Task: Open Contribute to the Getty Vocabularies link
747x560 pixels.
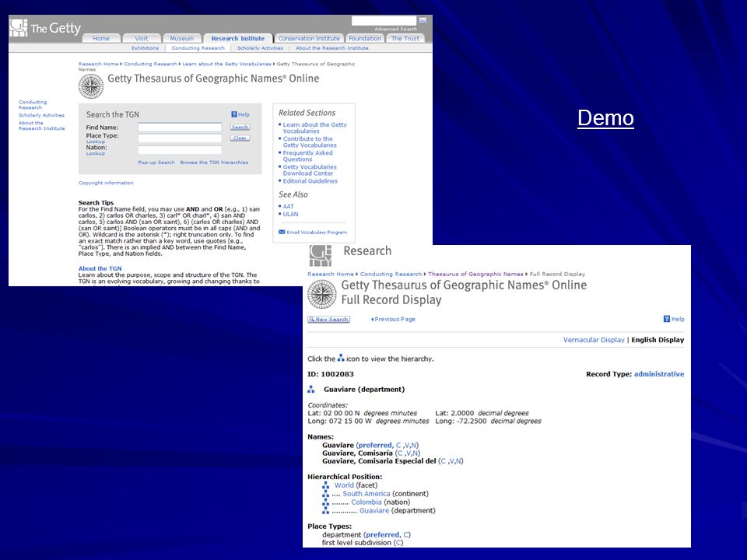Action: [x=310, y=142]
